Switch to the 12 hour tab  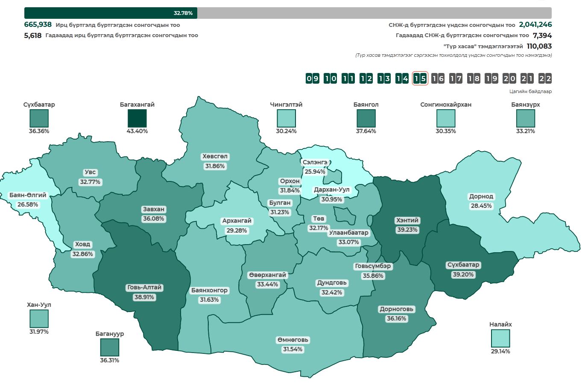tap(366, 79)
